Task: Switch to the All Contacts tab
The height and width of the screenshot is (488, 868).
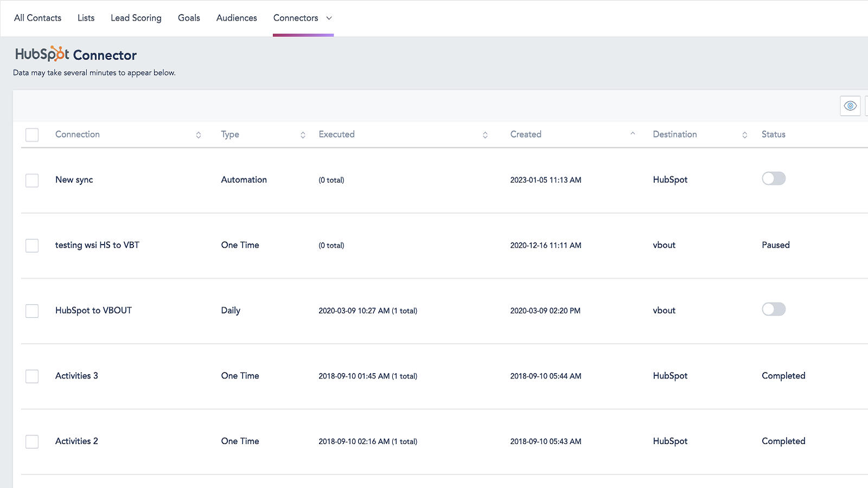Action: 37,18
